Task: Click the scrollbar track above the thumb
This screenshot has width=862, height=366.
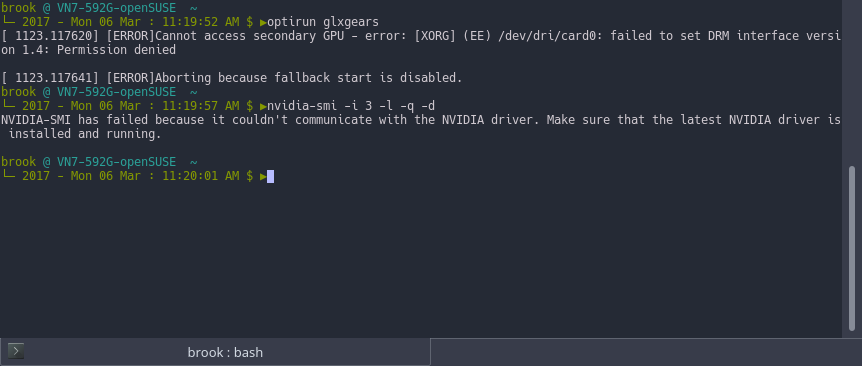Action: [852, 82]
